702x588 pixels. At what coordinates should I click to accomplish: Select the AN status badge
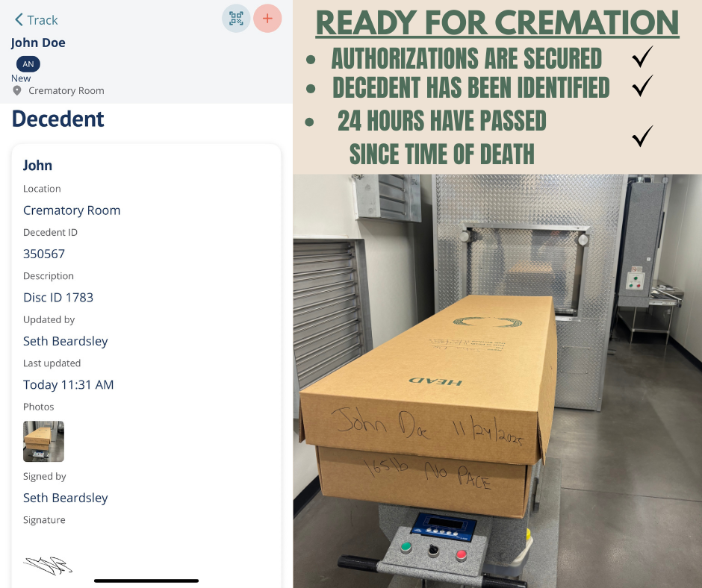pyautogui.click(x=28, y=64)
